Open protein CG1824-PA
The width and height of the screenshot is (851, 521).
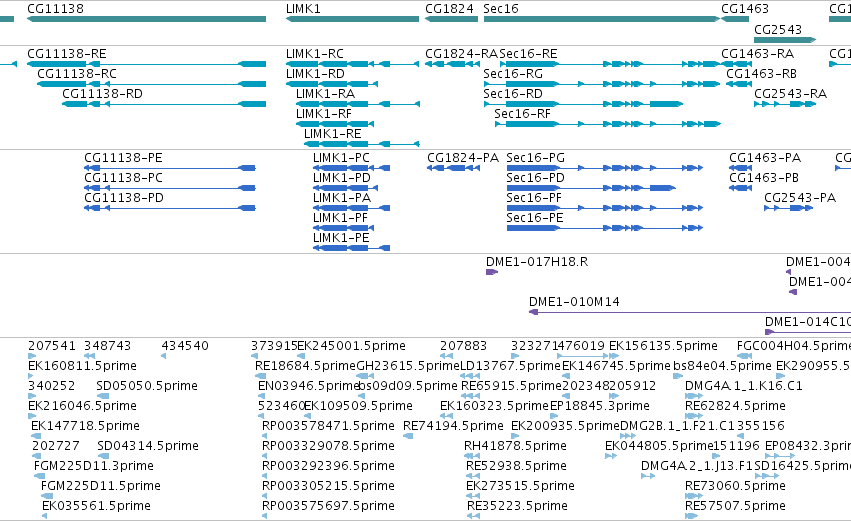pos(463,158)
